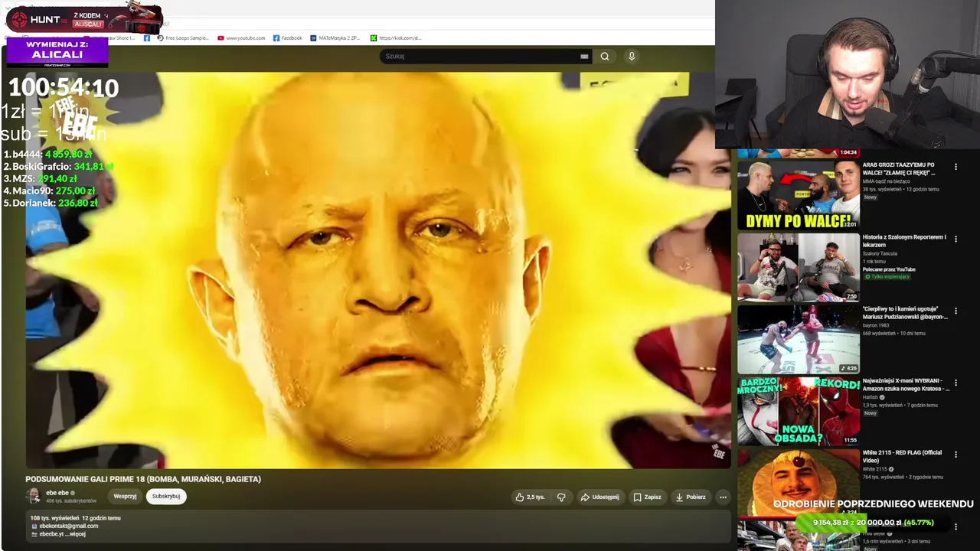Click the video title PODSUMOWANIE GALI PRIME 18
Image resolution: width=980 pixels, height=551 pixels.
143,479
